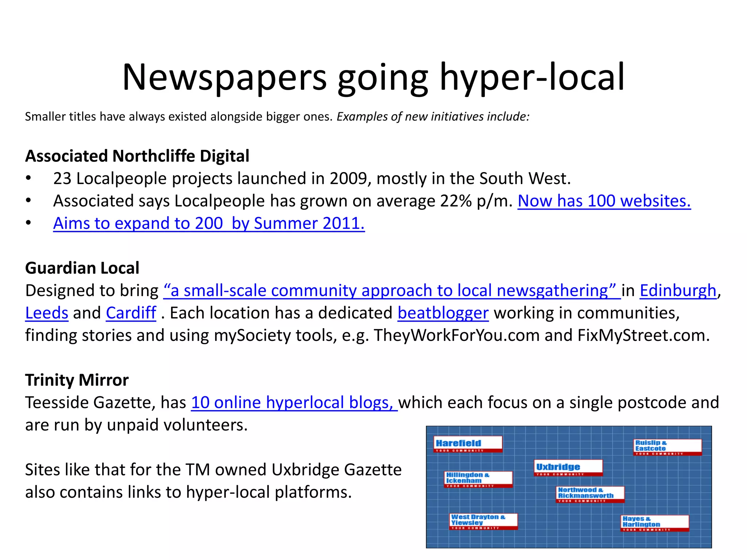This screenshot has width=747, height=560.
Task: Click 'Aims to expand to 200 by Summer 2011' link
Action: [x=209, y=223]
